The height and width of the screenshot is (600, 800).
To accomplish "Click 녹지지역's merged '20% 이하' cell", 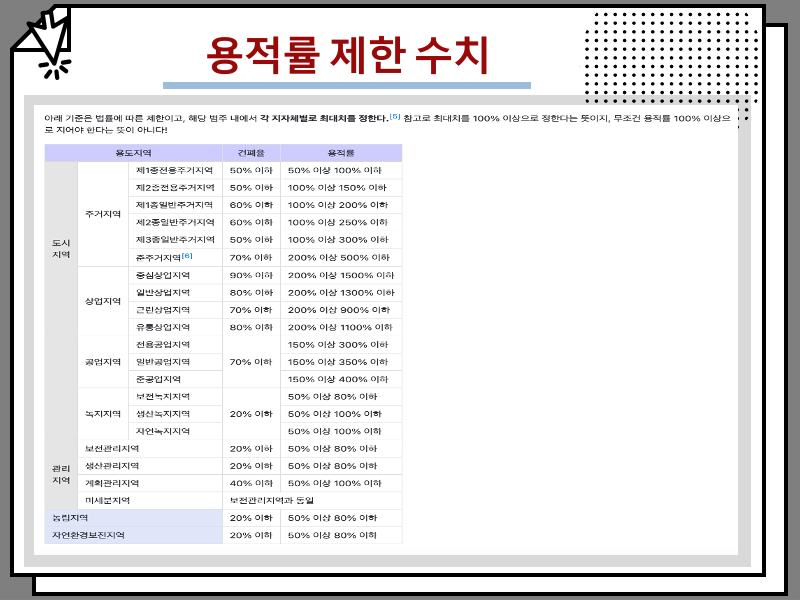I will tap(251, 414).
